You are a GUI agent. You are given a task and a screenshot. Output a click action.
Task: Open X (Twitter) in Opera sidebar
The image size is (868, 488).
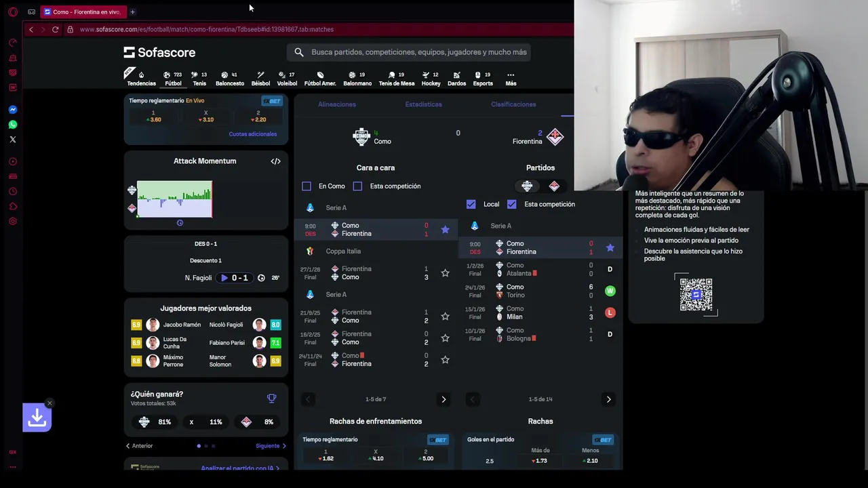[x=12, y=139]
